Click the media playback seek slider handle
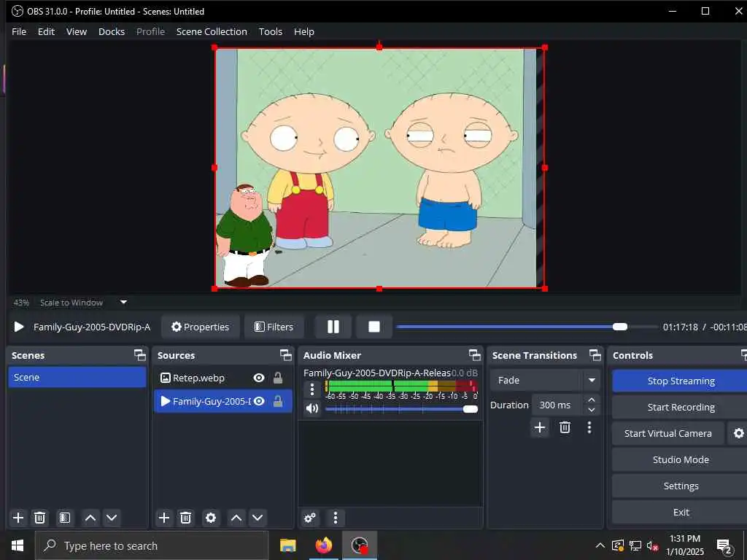This screenshot has height=560, width=747. click(x=620, y=327)
